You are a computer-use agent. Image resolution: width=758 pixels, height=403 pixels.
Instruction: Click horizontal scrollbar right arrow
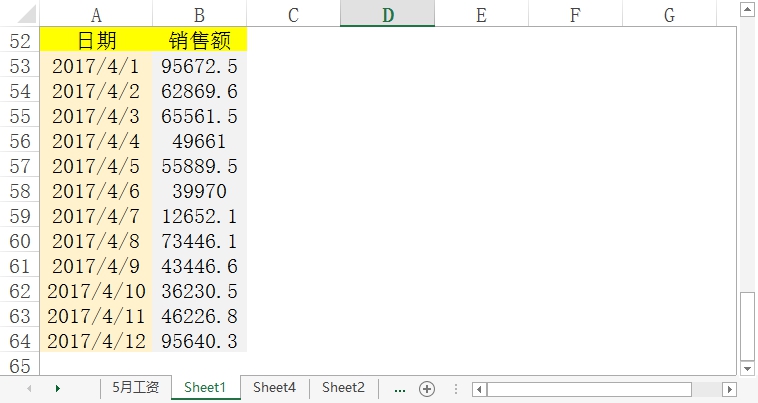[x=729, y=389]
